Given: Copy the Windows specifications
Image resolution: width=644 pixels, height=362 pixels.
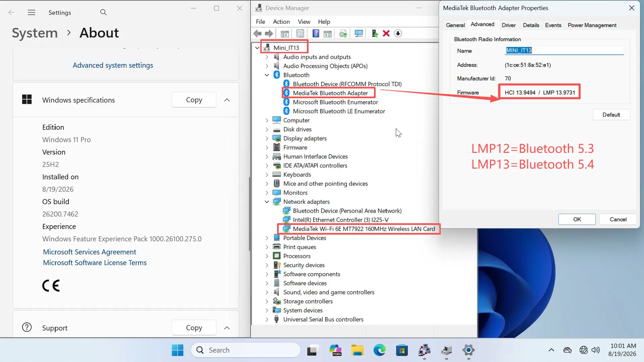Looking at the screenshot, I should (194, 100).
